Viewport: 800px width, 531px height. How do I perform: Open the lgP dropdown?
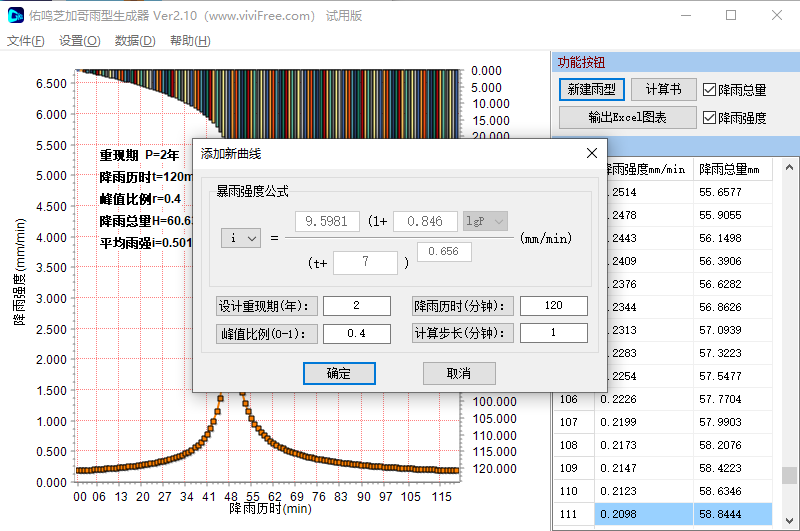(x=486, y=221)
